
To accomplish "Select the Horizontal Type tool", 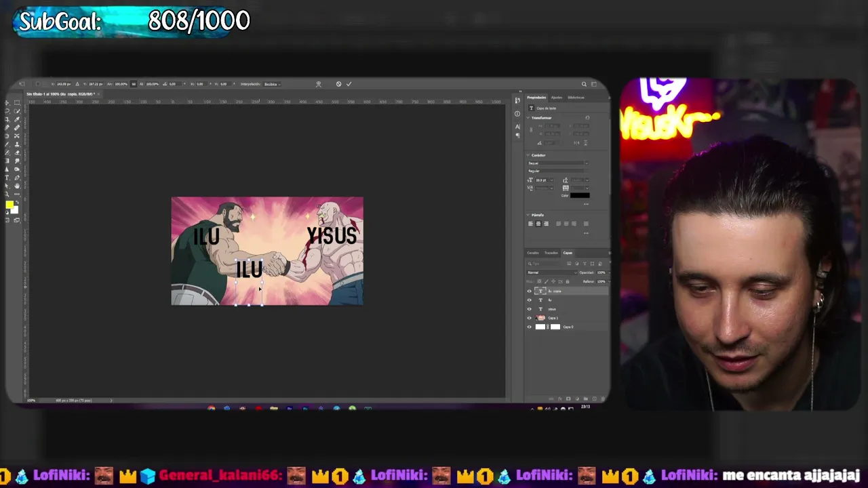I will (x=7, y=178).
